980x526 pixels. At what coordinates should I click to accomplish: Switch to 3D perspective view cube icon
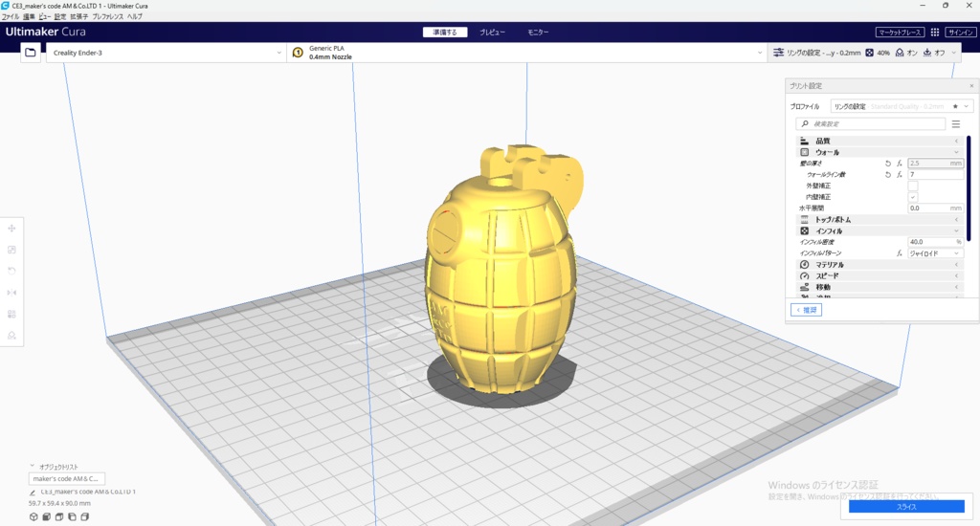click(x=33, y=516)
